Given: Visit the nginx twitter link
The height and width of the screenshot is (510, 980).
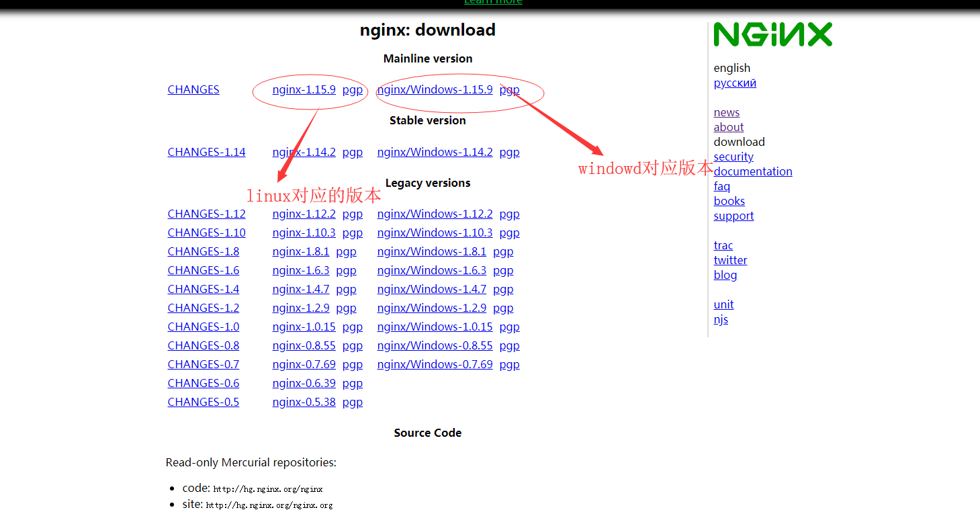Looking at the screenshot, I should tap(730, 260).
